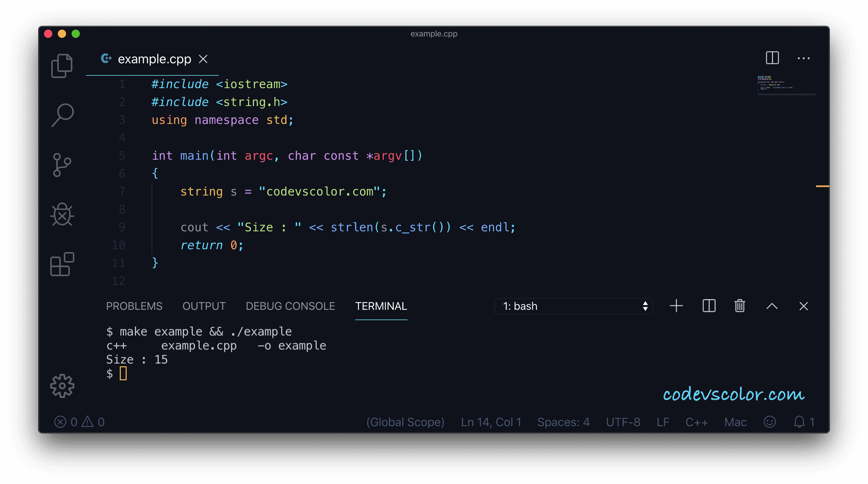Open the Explorer files icon
The height and width of the screenshot is (484, 868).
tap(62, 66)
